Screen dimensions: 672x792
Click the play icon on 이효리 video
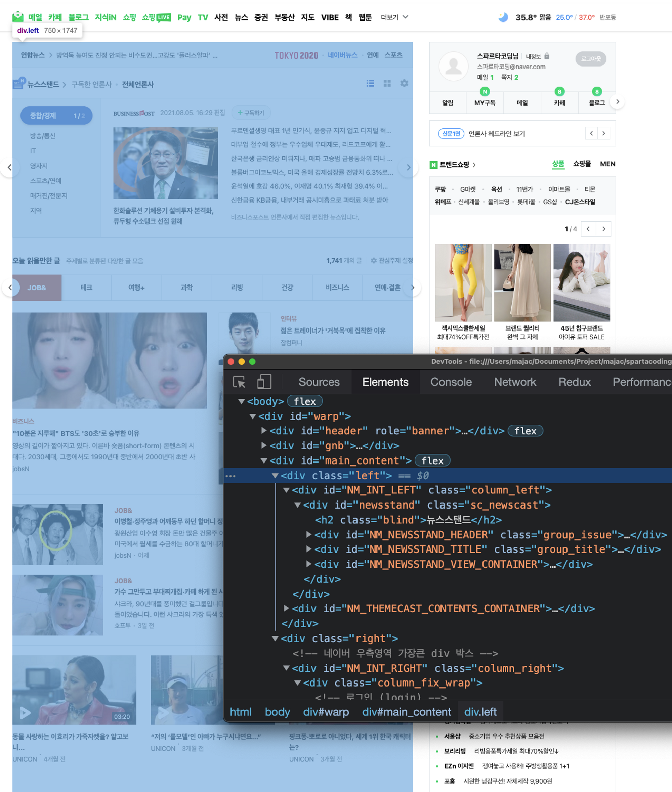pos(25,713)
